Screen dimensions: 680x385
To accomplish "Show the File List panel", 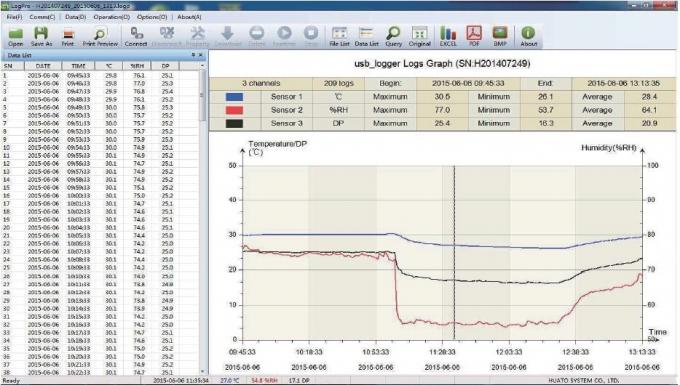I will coord(339,36).
